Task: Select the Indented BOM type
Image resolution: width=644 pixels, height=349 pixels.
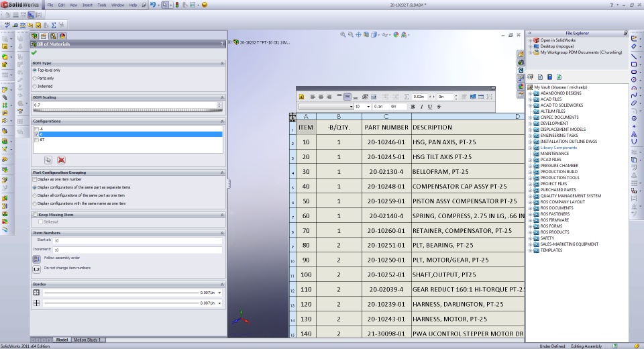Action: [34, 87]
